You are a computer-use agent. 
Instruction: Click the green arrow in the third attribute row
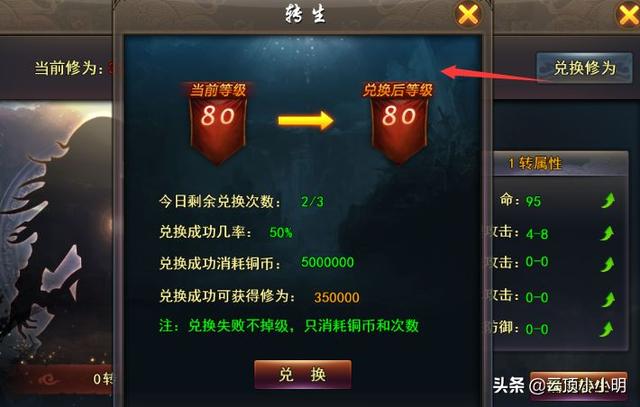click(608, 265)
